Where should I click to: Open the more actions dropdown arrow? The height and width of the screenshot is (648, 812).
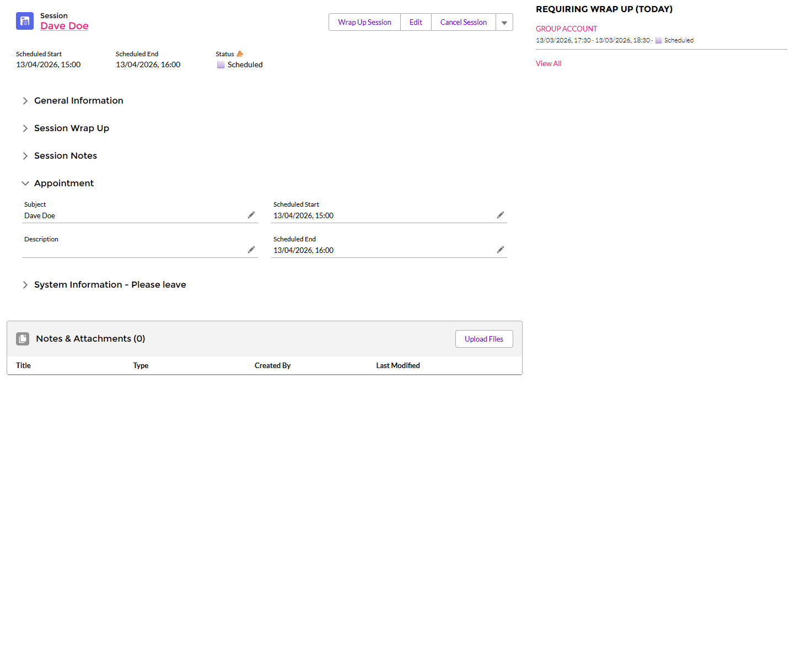pos(504,23)
